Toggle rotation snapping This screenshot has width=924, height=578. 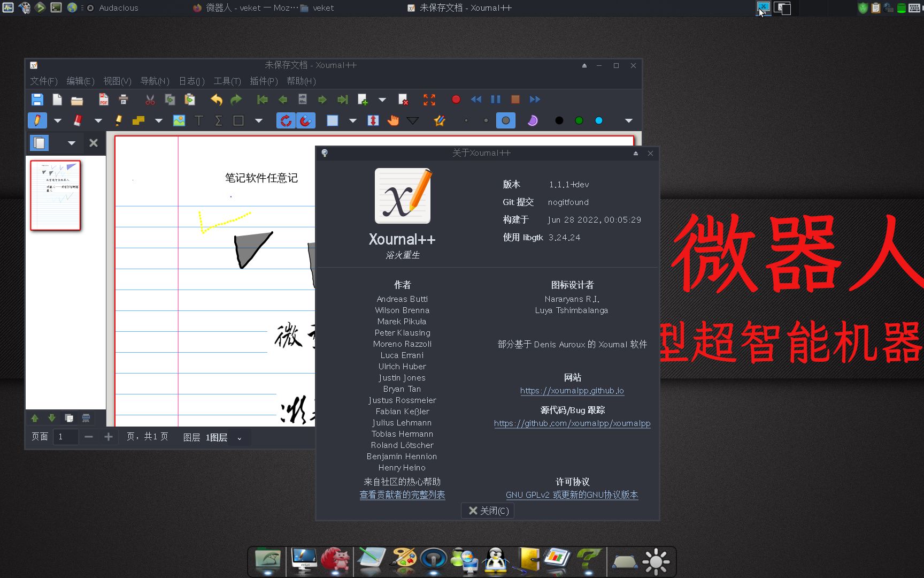click(286, 120)
